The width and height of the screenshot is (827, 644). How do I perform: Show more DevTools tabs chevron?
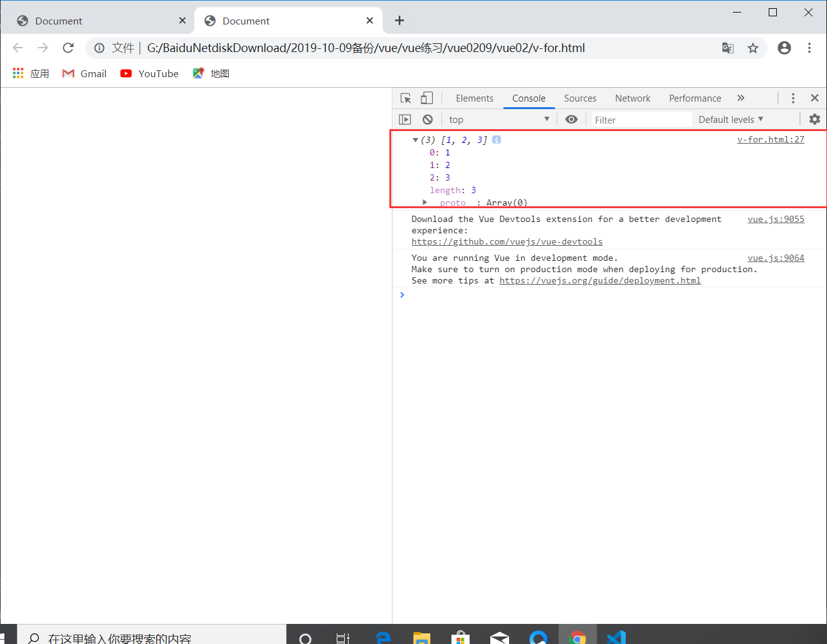[740, 98]
